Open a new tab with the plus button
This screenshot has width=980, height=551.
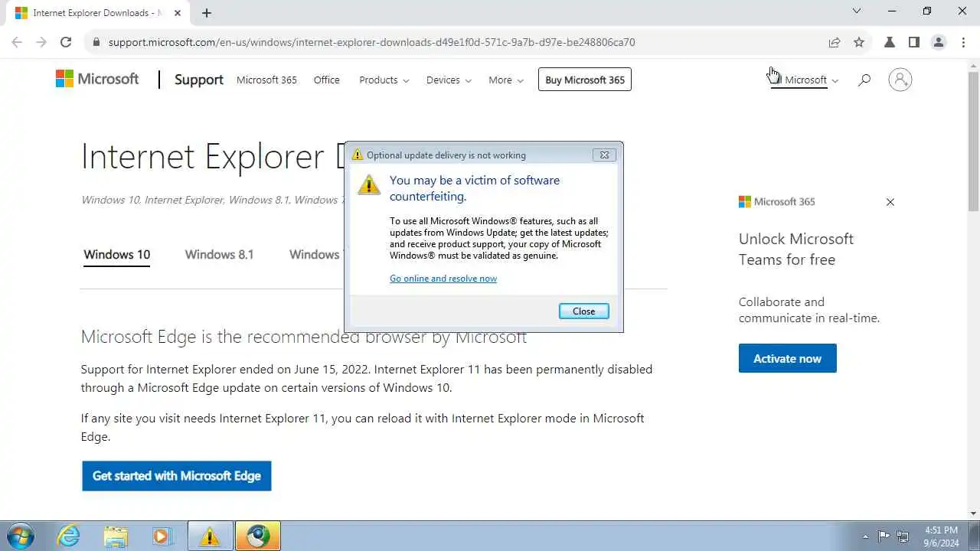pos(207,13)
